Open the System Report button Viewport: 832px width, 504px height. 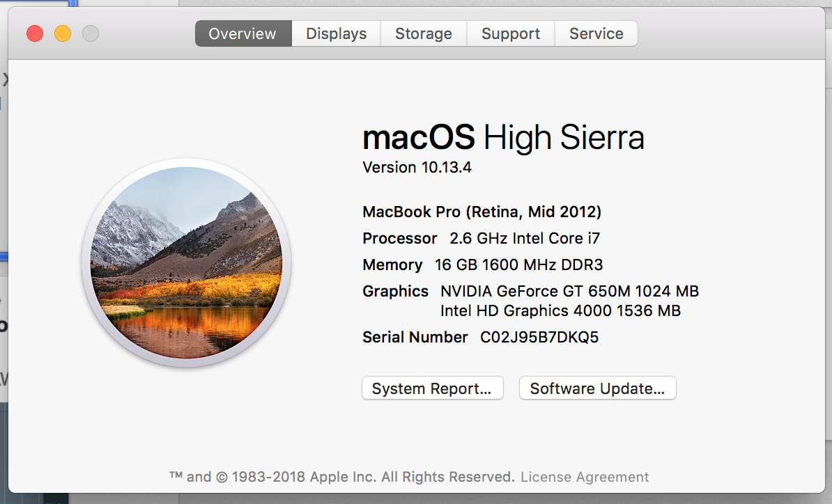[432, 388]
